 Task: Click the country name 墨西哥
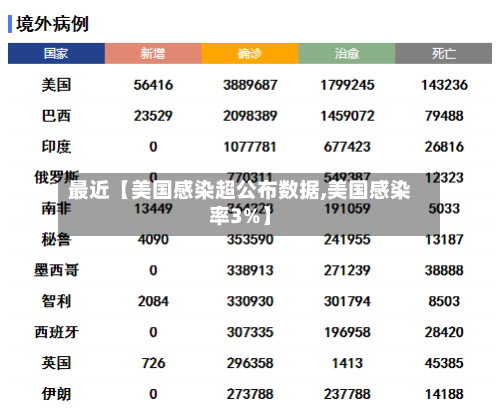pos(56,270)
